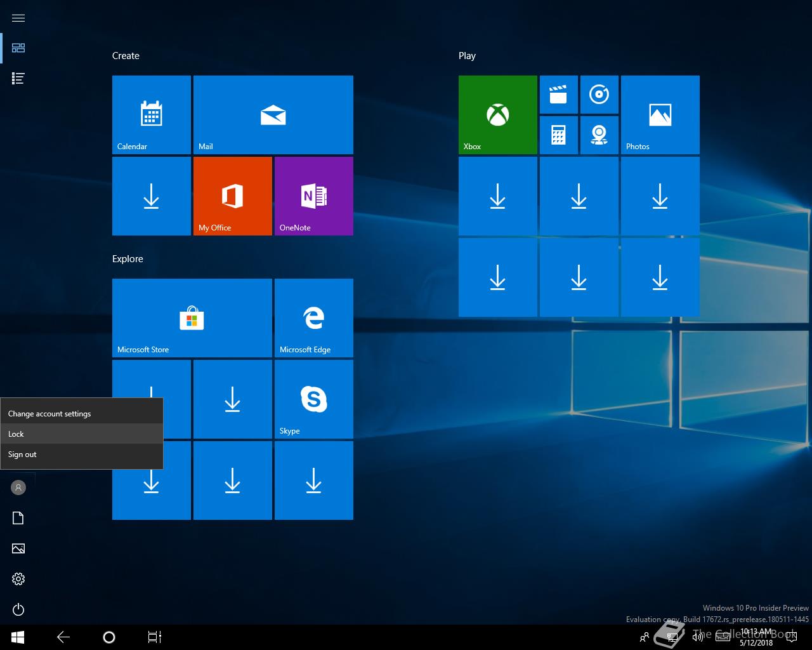
Task: Open the touch keyboard tray icon
Action: point(723,637)
